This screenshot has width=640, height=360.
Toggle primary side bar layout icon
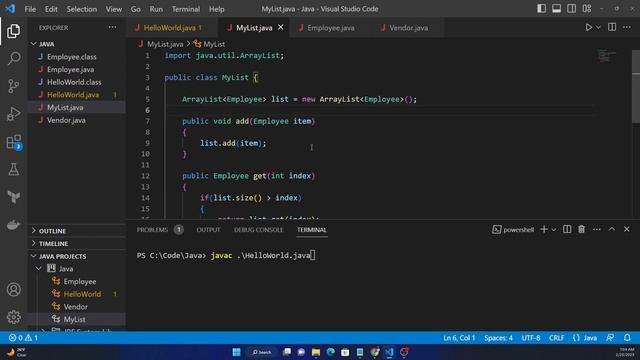[541, 9]
